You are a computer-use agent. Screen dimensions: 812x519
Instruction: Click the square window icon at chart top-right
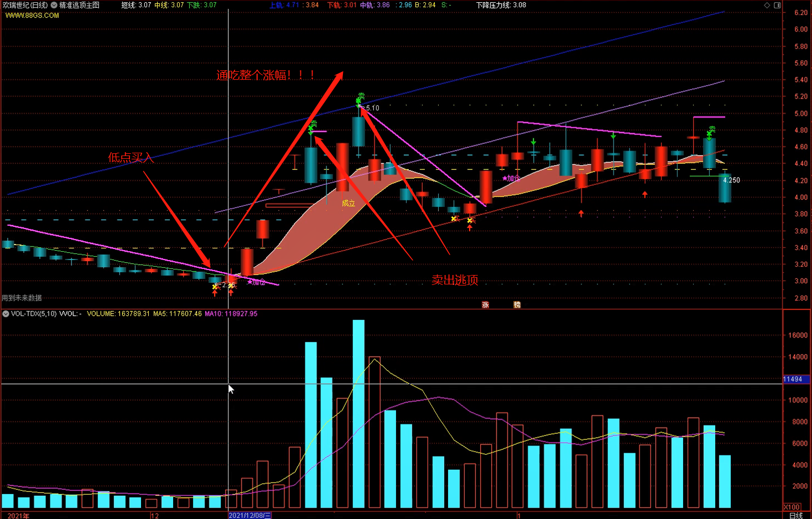(x=777, y=5)
